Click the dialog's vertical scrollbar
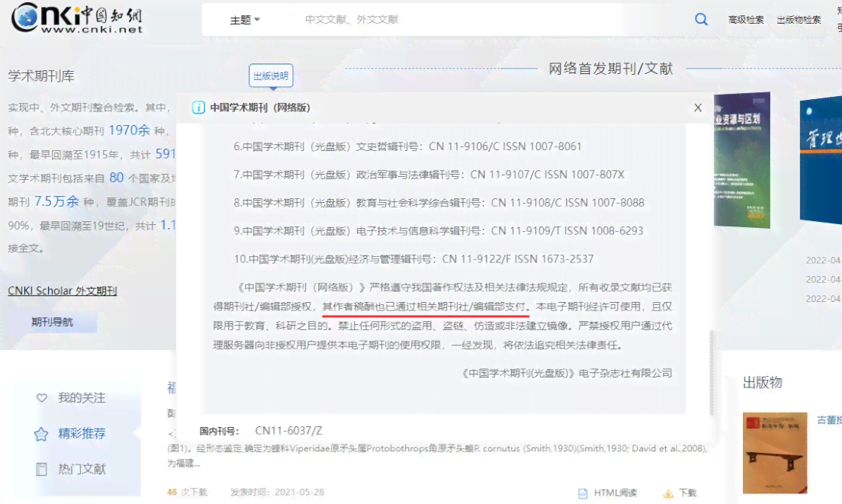842x504 pixels. click(x=712, y=373)
